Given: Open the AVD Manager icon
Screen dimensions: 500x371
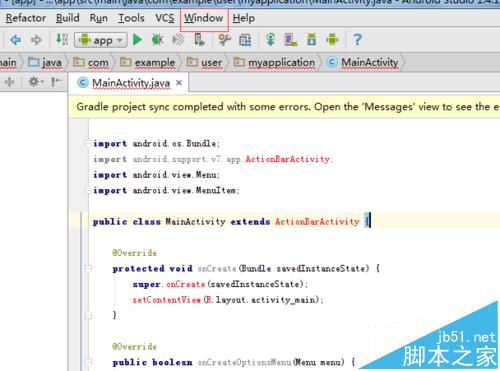Looking at the screenshot, I should pos(291,40).
